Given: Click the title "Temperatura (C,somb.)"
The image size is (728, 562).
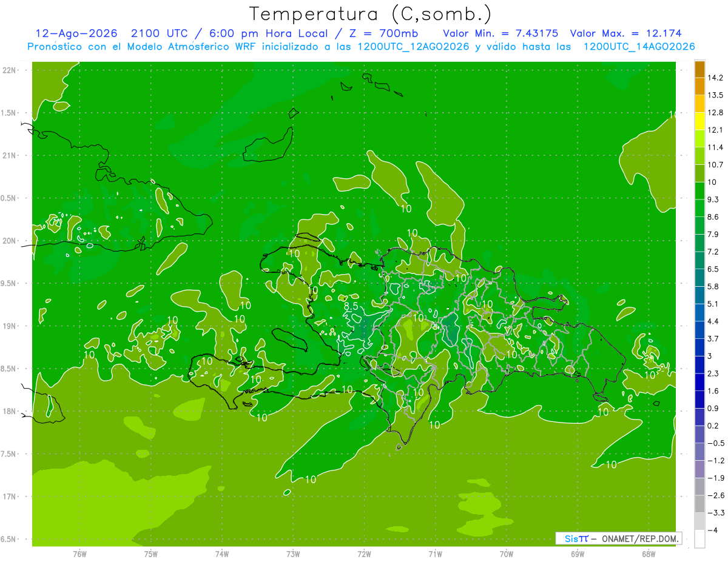Looking at the screenshot, I should (371, 14).
